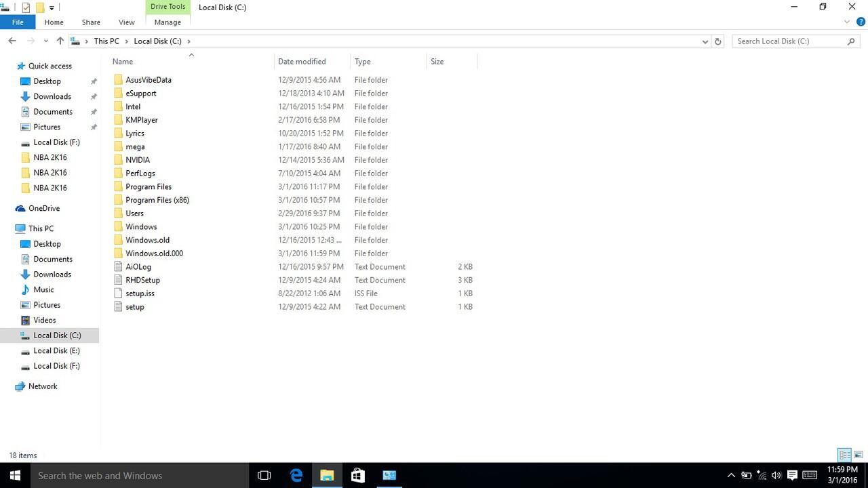The width and height of the screenshot is (868, 488).
Task: Open the Manage ribbon tab
Action: click(167, 22)
